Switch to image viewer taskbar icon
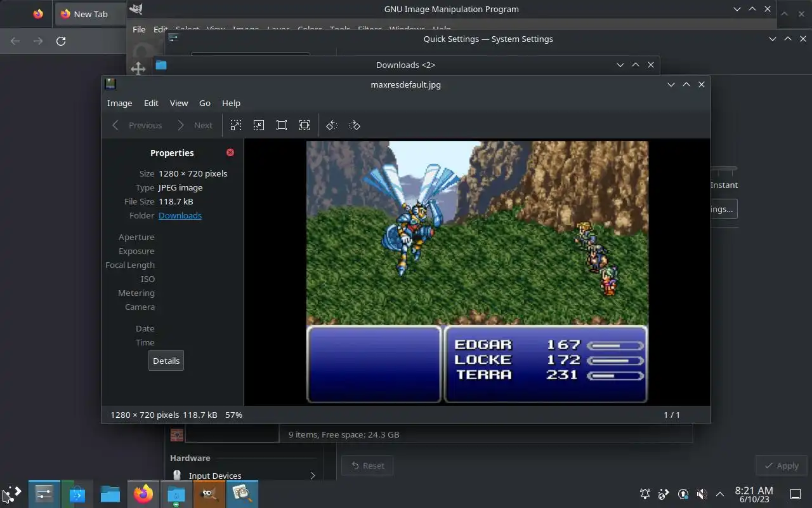The image size is (812, 508). (x=242, y=493)
